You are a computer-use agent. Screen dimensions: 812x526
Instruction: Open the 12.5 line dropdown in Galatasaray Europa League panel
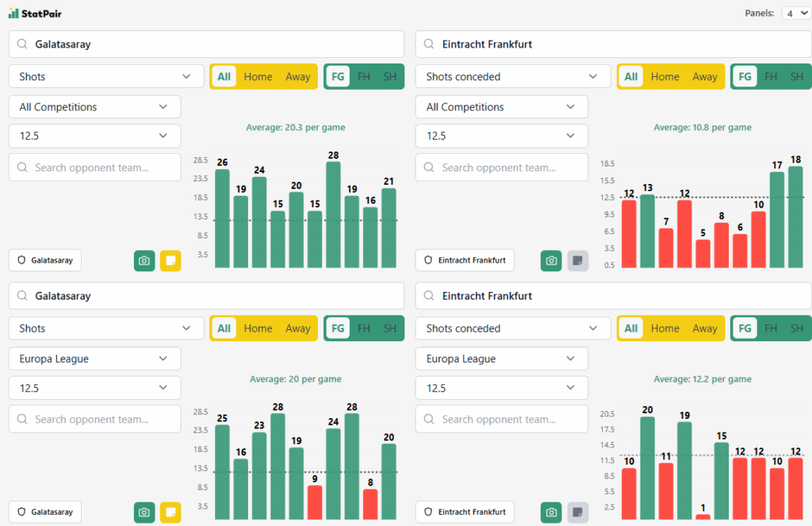pos(95,388)
